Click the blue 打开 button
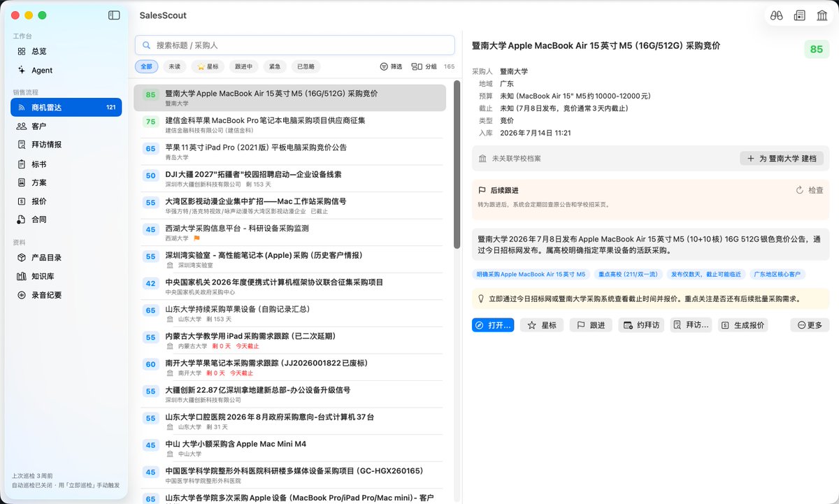 coord(493,325)
